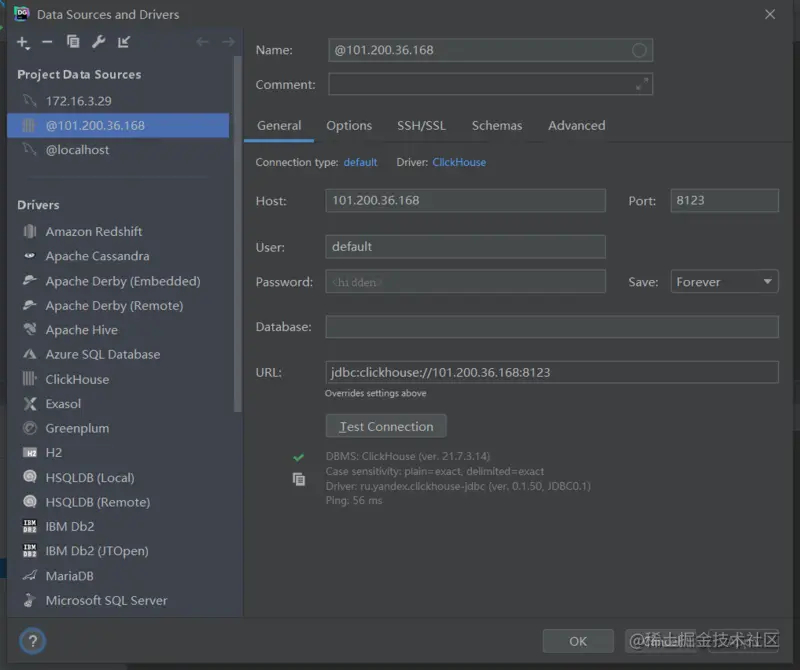This screenshot has height=670, width=800.
Task: Click the 'Ping: 56 ms' result text
Action: (x=354, y=501)
